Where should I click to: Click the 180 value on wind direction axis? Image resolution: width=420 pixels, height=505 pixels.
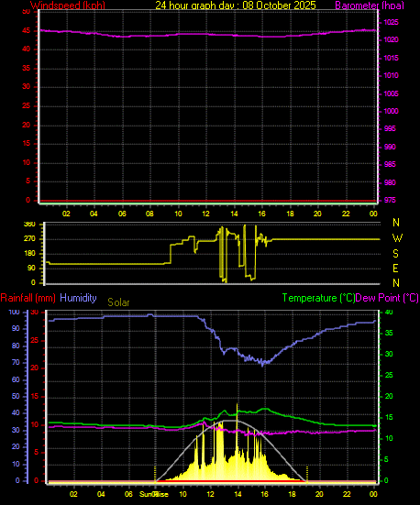click(x=29, y=254)
